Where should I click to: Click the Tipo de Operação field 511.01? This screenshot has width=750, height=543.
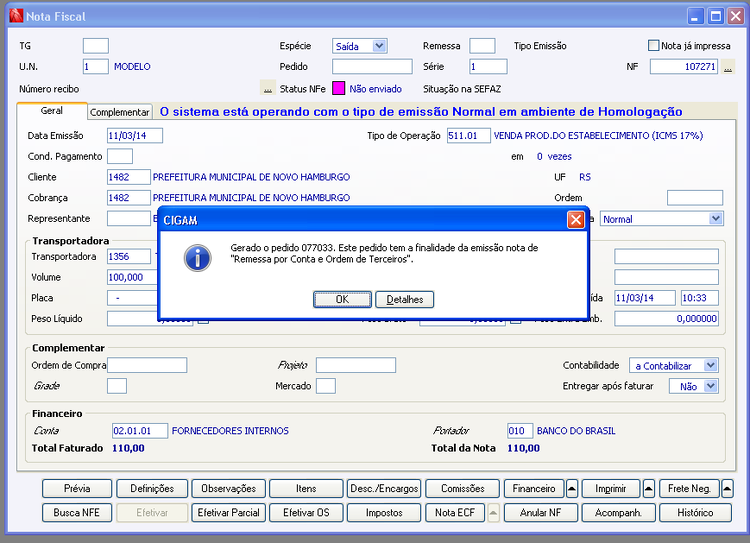[x=469, y=136]
